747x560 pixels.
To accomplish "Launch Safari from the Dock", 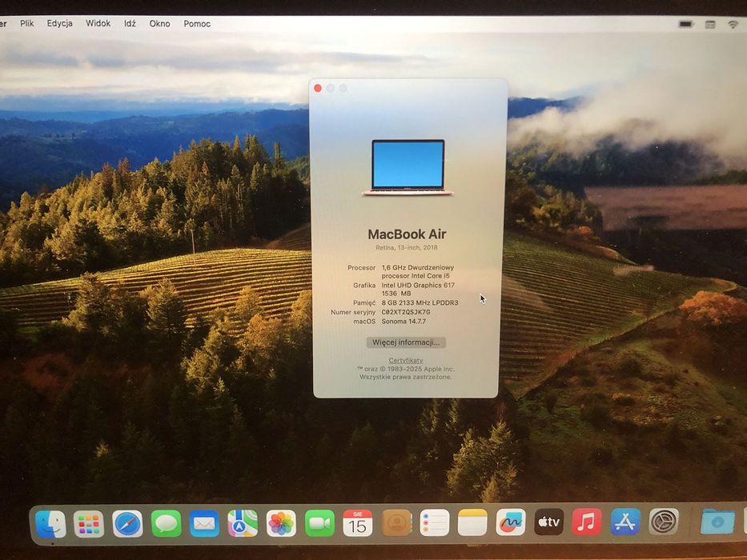I will point(127,523).
